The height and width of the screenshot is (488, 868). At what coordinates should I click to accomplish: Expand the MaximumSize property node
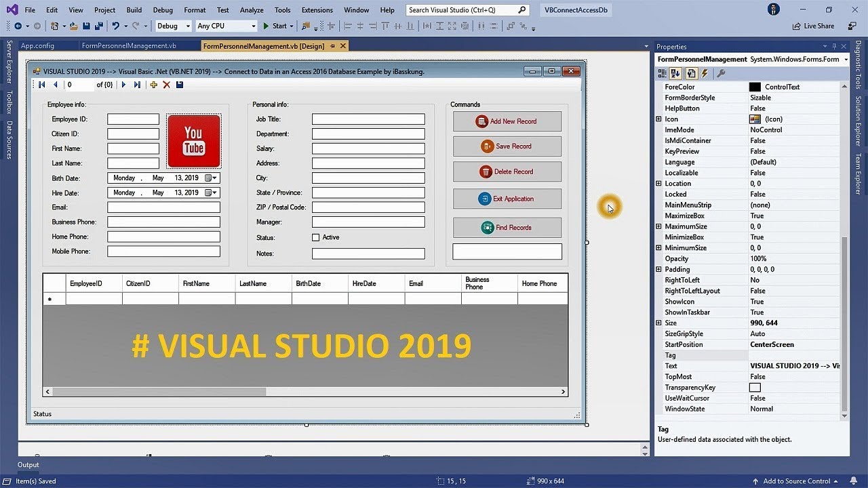pyautogui.click(x=658, y=226)
